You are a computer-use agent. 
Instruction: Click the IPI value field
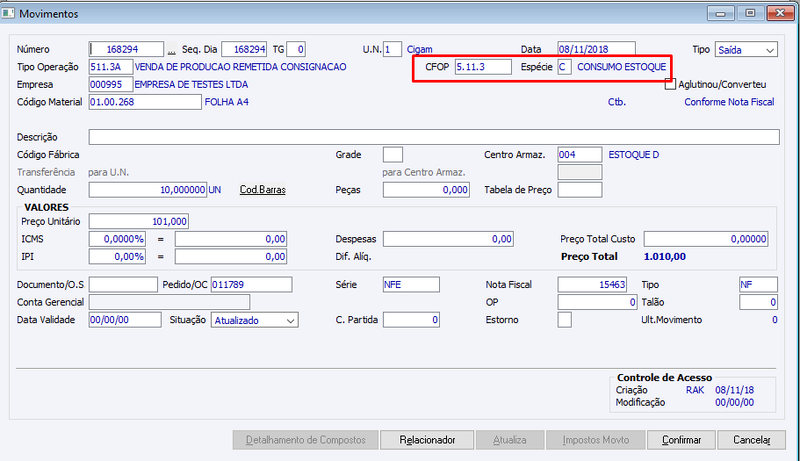(x=231, y=257)
